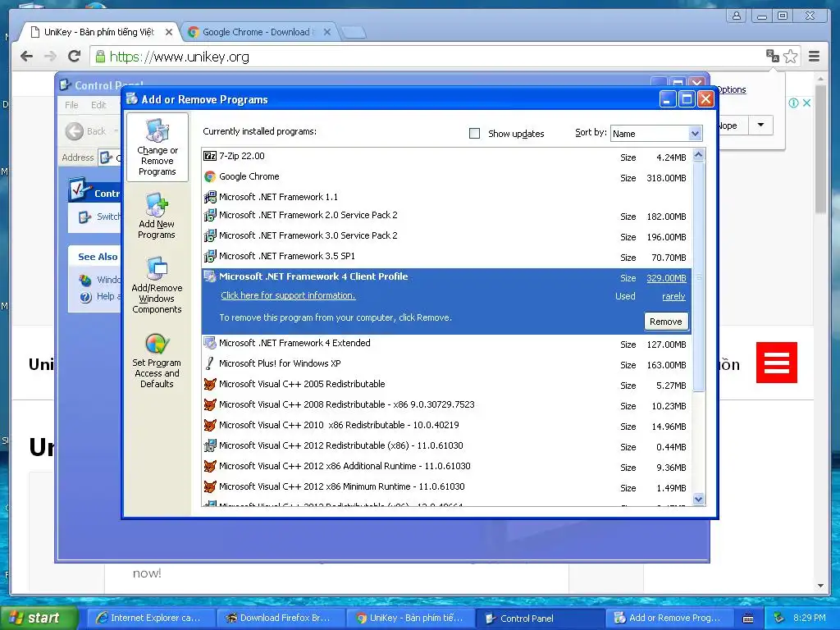
Task: Click the Options link in translate popup
Action: (731, 89)
